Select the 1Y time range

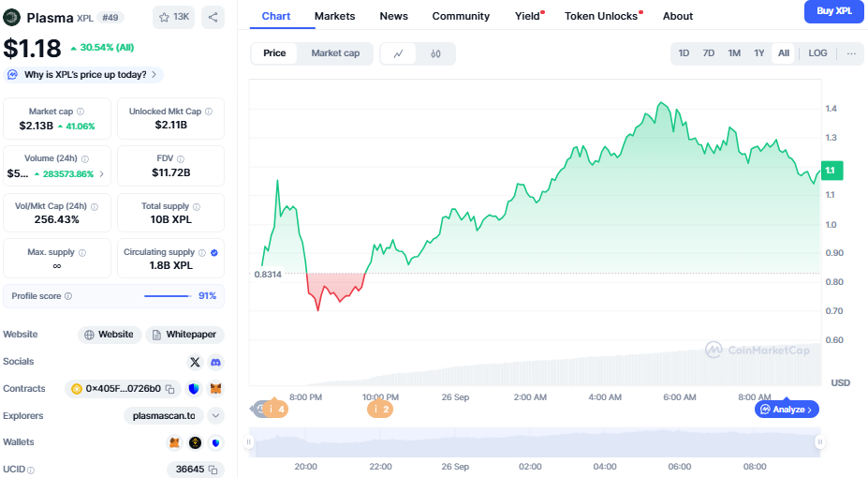click(x=759, y=53)
